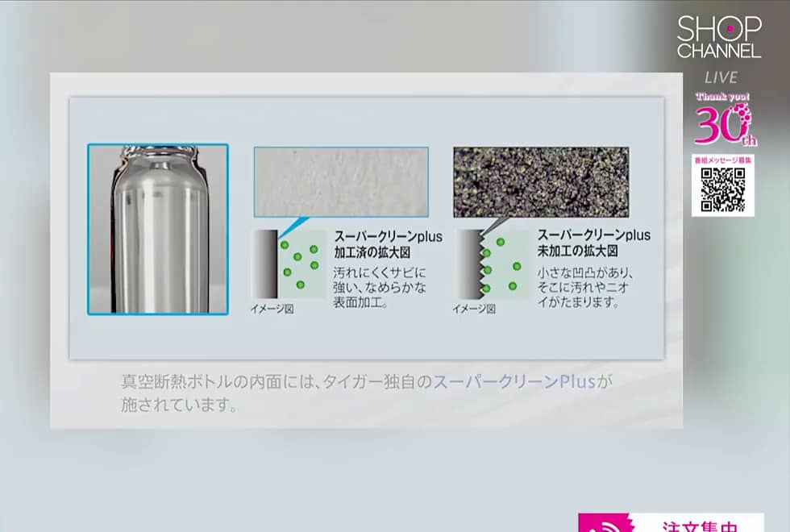Click the right イメージ図 caption
This screenshot has height=532, width=790.
474,309
